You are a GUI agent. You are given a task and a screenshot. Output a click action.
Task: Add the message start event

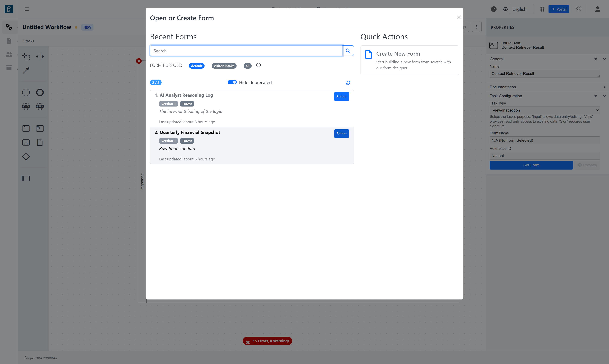click(x=26, y=107)
